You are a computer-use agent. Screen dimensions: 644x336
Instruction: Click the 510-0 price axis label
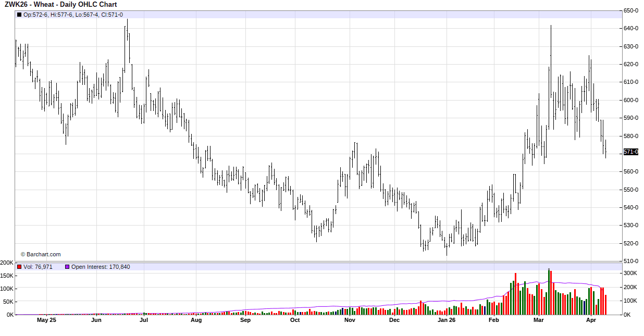click(x=631, y=261)
